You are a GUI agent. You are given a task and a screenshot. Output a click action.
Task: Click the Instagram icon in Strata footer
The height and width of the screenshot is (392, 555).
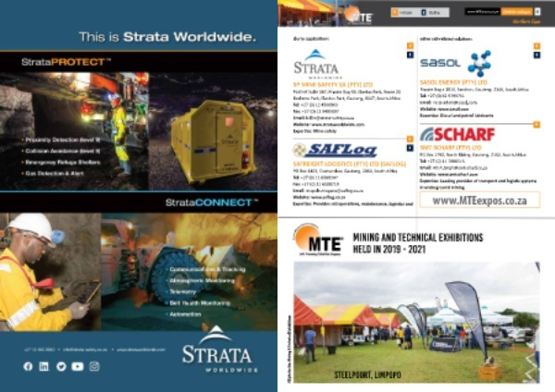pos(94,366)
